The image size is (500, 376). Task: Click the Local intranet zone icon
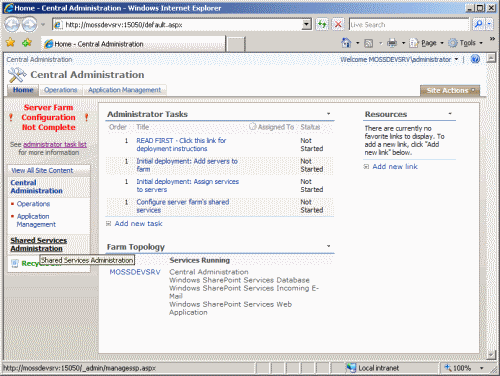(351, 368)
